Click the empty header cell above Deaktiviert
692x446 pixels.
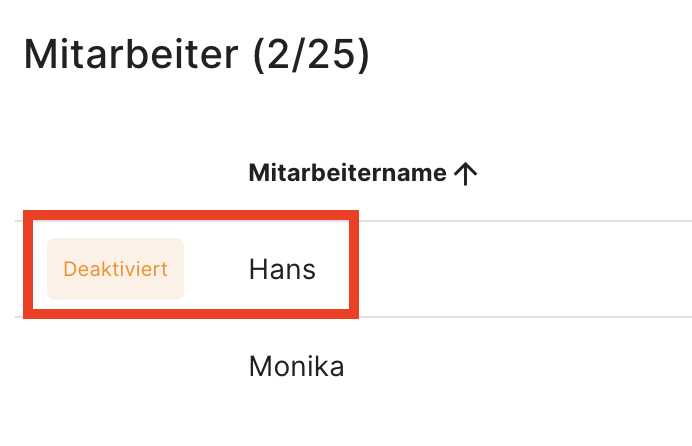click(115, 173)
